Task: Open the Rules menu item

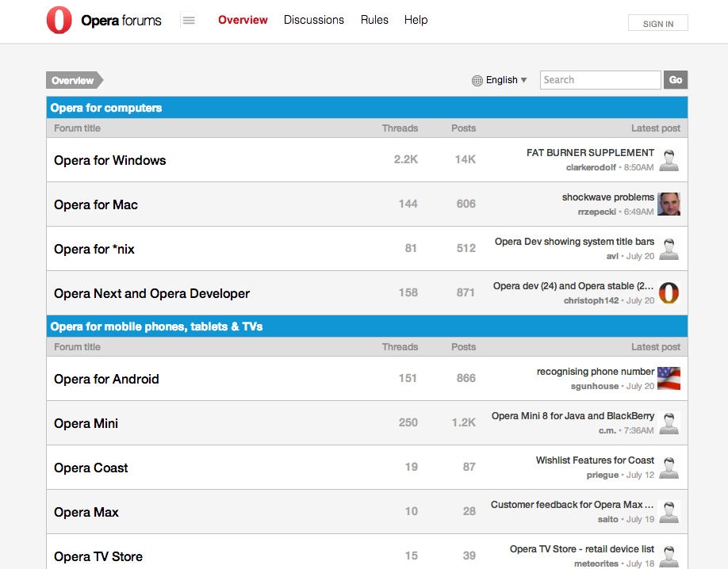Action: pos(374,20)
